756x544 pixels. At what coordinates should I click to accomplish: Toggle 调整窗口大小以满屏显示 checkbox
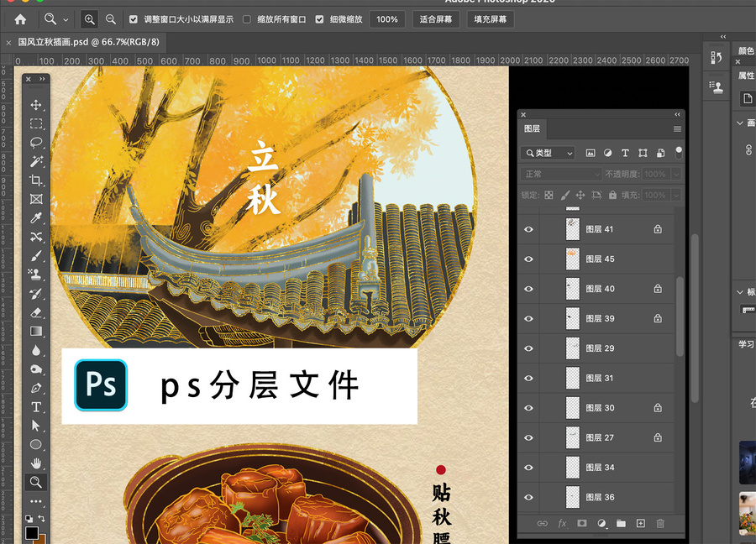coord(134,19)
